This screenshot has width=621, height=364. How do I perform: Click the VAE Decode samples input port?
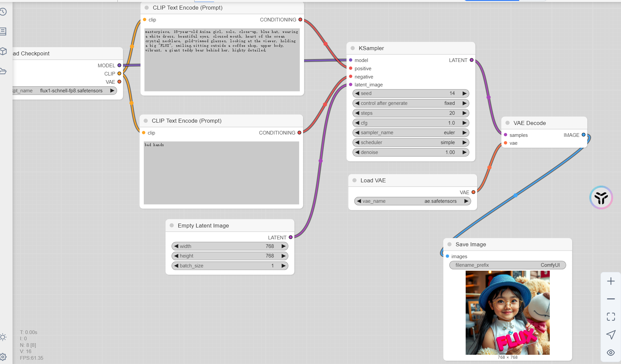tap(506, 135)
